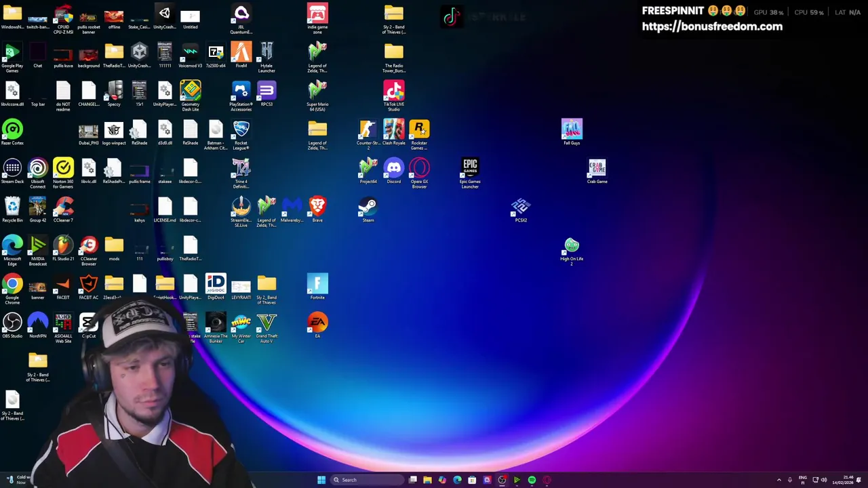Open the Steam desktop shortcut

click(368, 210)
